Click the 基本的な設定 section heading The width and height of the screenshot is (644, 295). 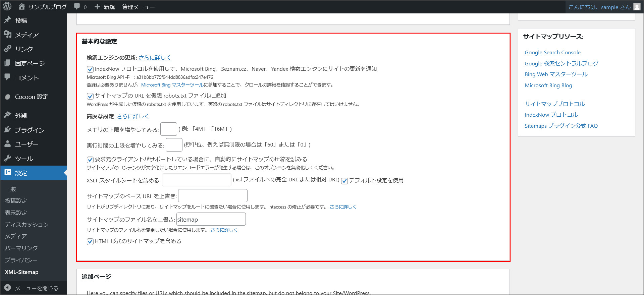(x=99, y=41)
